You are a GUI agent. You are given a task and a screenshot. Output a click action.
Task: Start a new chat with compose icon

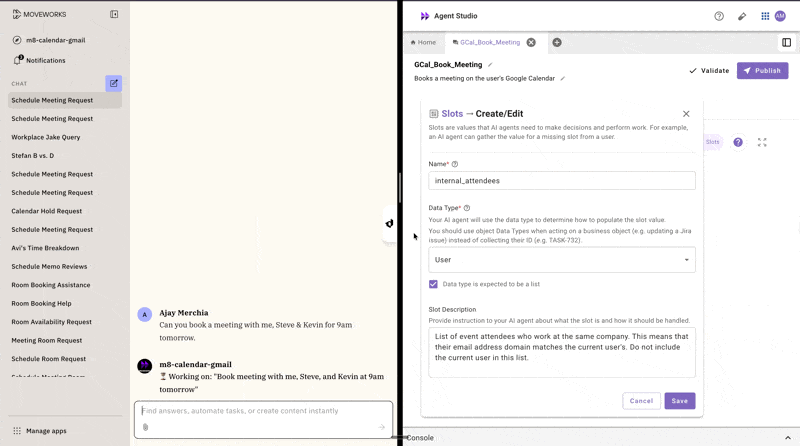[x=113, y=83]
